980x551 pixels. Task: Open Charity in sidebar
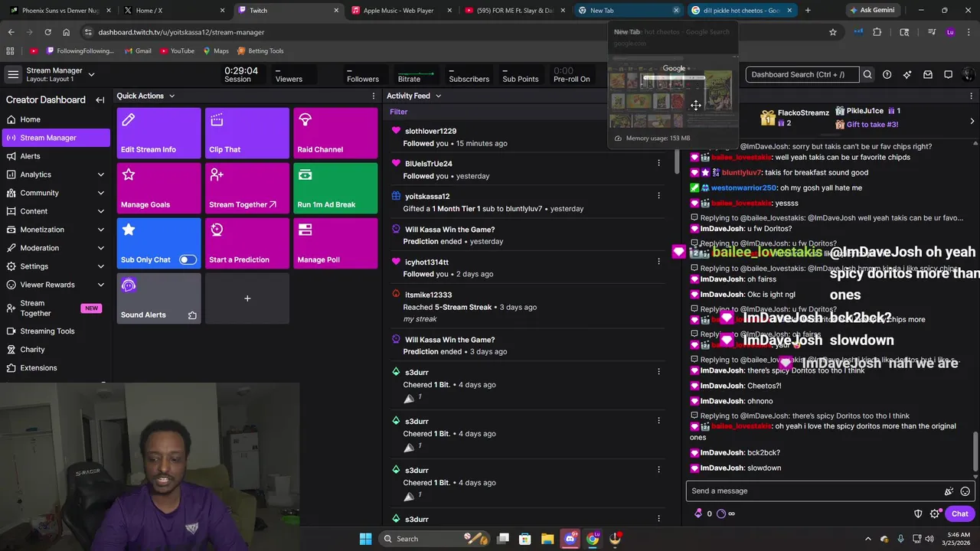tap(55, 350)
